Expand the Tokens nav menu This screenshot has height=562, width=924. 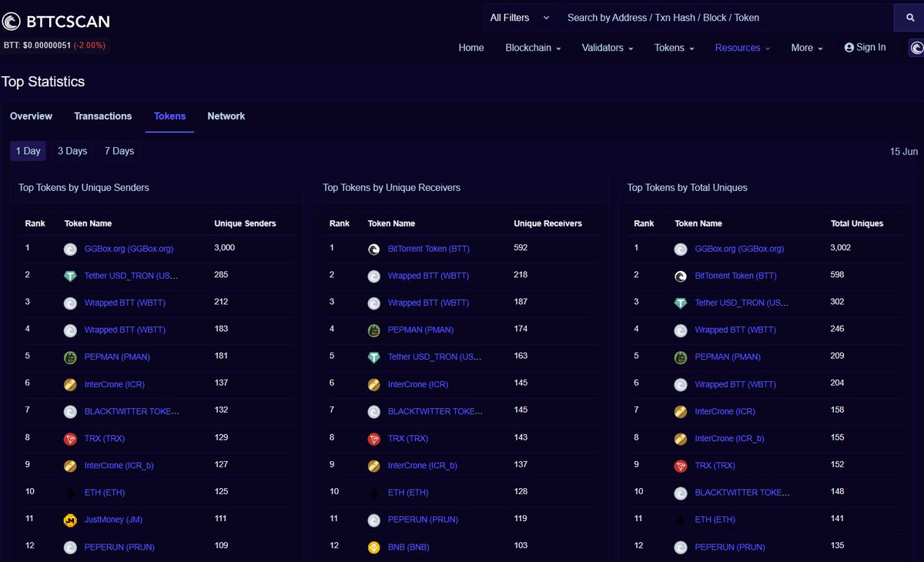point(674,48)
